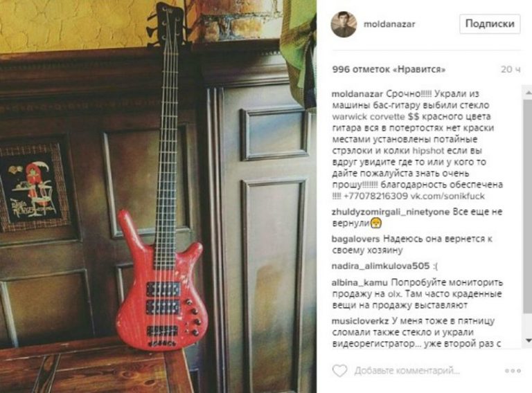
Task: Open vk.com/sonikfuck link in caption
Action: (x=447, y=196)
